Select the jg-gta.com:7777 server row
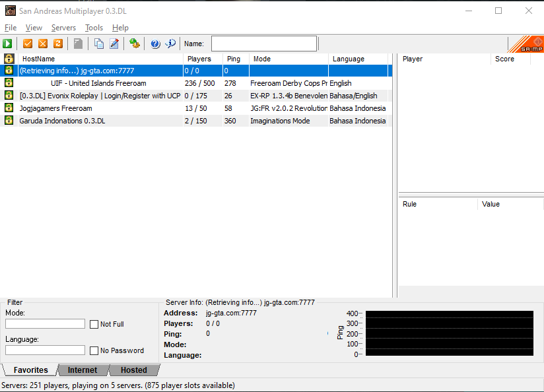This screenshot has width=544, height=392. pyautogui.click(x=196, y=71)
